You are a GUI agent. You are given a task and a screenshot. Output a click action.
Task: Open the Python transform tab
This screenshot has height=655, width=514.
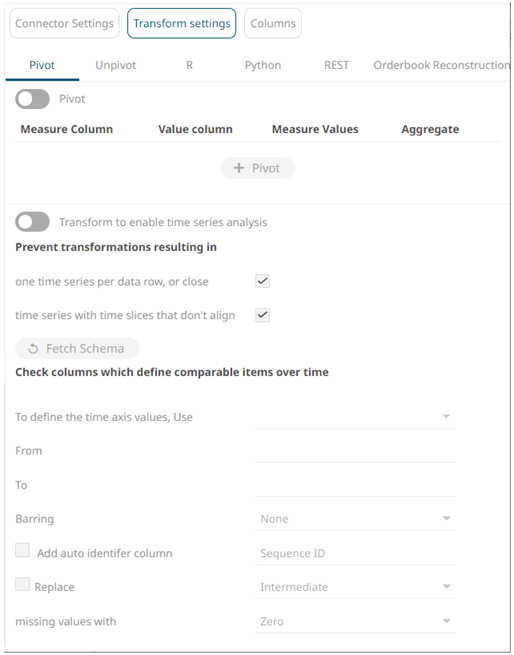pos(263,65)
